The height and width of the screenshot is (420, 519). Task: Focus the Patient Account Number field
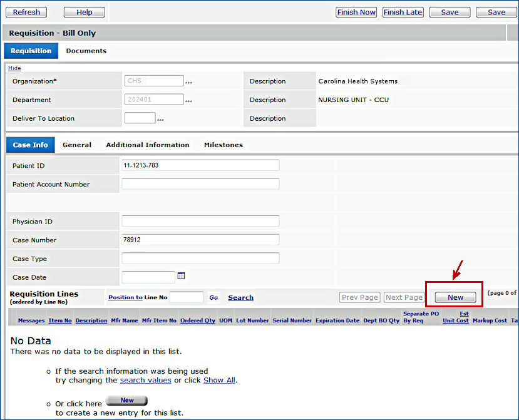coord(200,184)
